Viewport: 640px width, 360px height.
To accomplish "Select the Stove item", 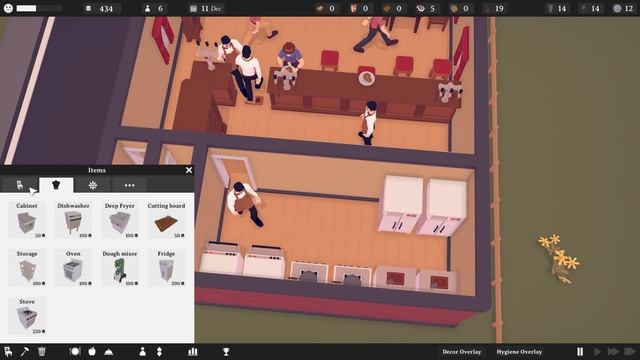I will point(27,316).
